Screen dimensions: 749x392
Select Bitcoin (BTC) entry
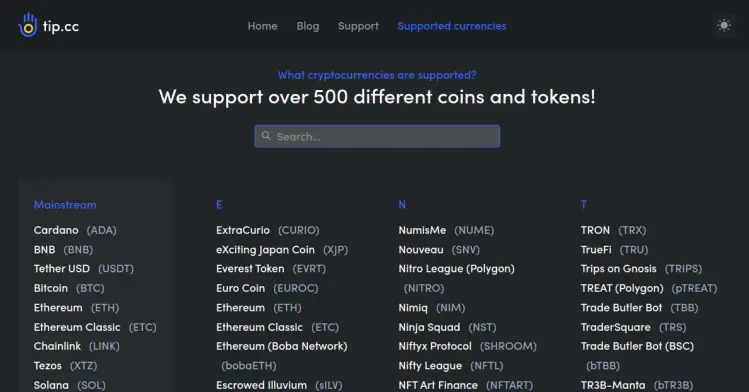click(x=69, y=288)
